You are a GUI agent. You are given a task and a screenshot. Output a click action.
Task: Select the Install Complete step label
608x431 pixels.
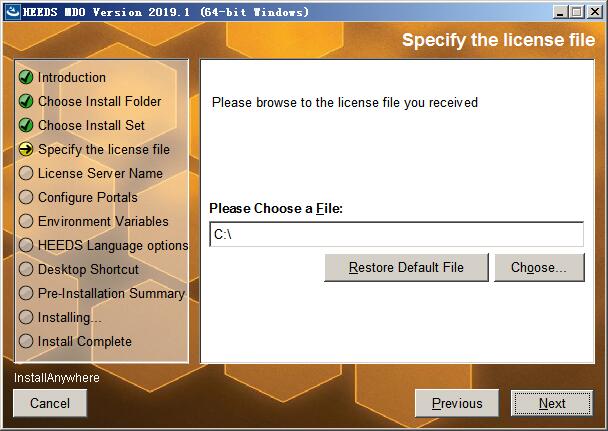[x=85, y=341]
